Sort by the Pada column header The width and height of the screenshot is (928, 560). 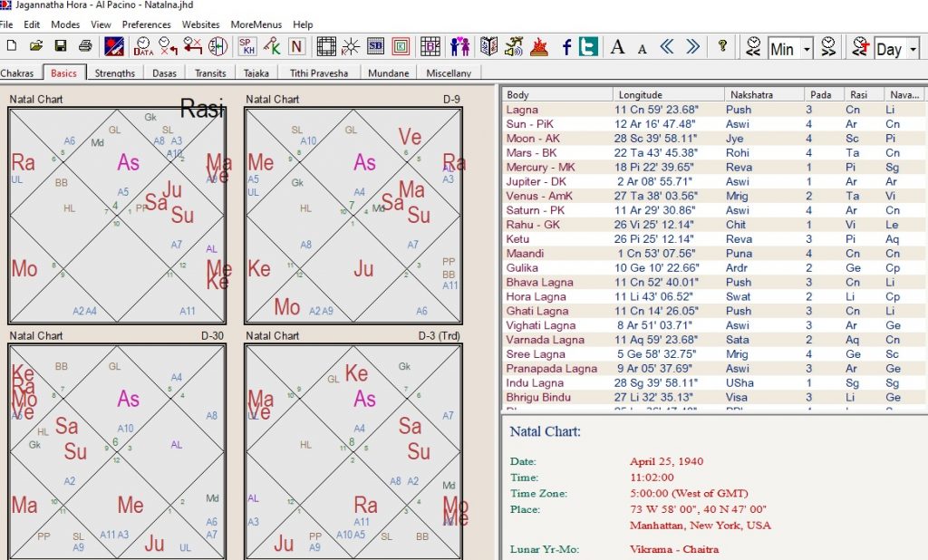click(x=823, y=95)
